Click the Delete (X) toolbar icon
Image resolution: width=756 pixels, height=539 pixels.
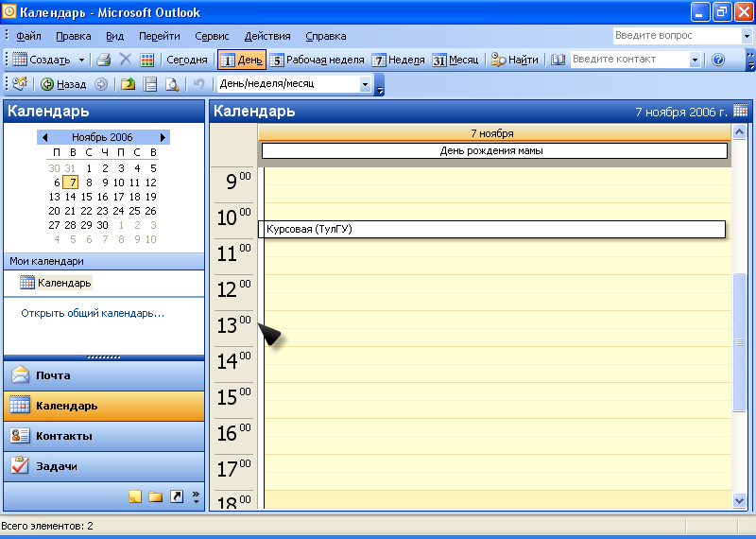(x=126, y=60)
